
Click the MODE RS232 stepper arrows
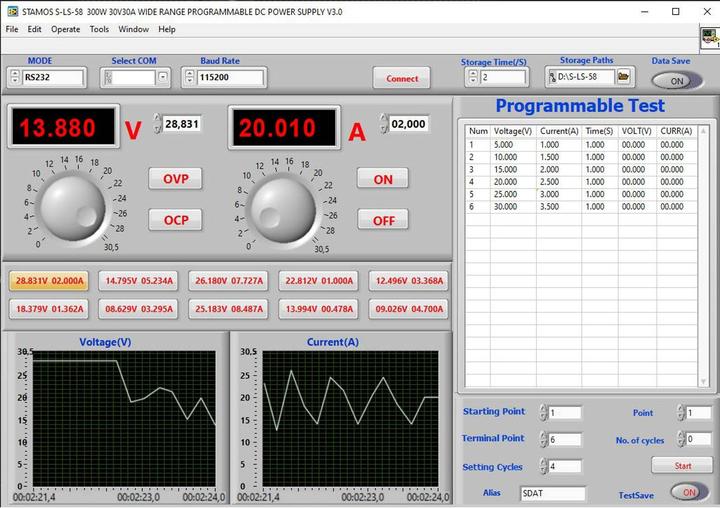pos(15,77)
